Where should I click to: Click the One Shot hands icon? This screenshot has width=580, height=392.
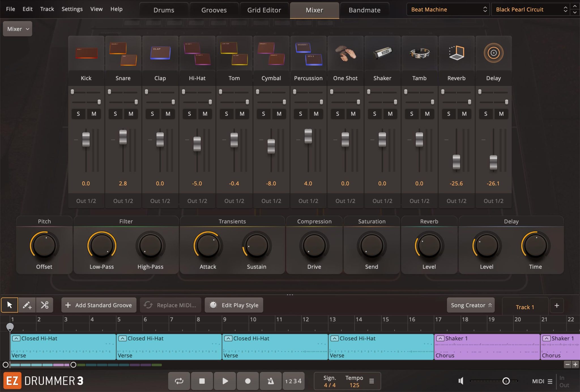345,53
